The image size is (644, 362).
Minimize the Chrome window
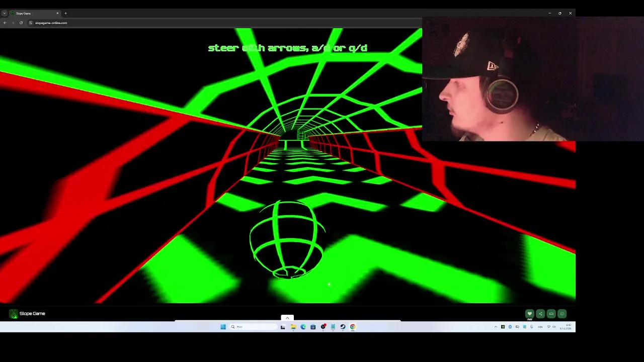[549, 13]
